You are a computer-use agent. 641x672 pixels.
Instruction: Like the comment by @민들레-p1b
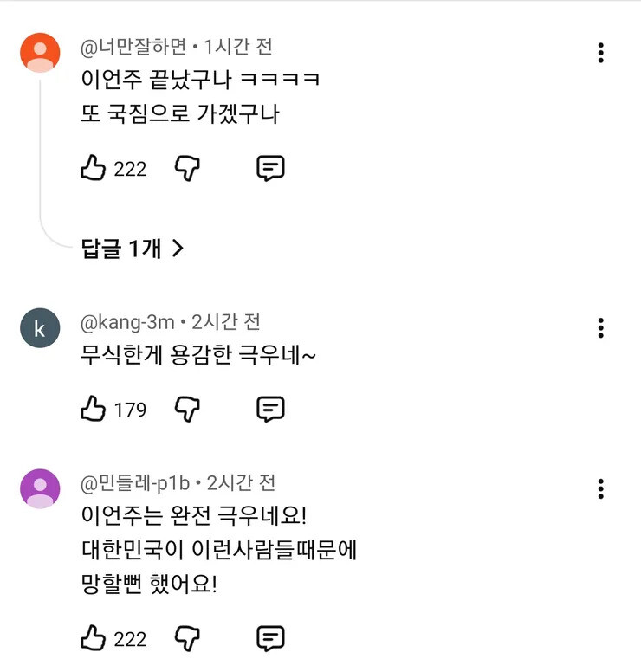point(93,639)
